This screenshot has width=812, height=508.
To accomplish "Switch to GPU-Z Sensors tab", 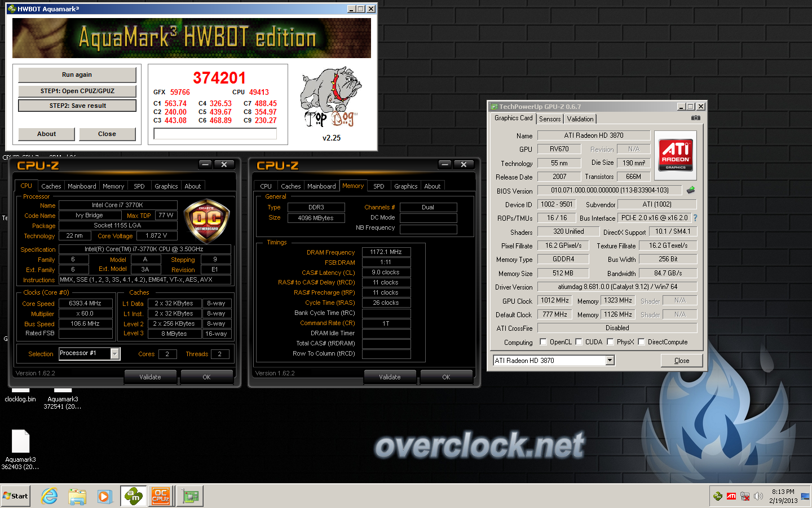I will [550, 119].
